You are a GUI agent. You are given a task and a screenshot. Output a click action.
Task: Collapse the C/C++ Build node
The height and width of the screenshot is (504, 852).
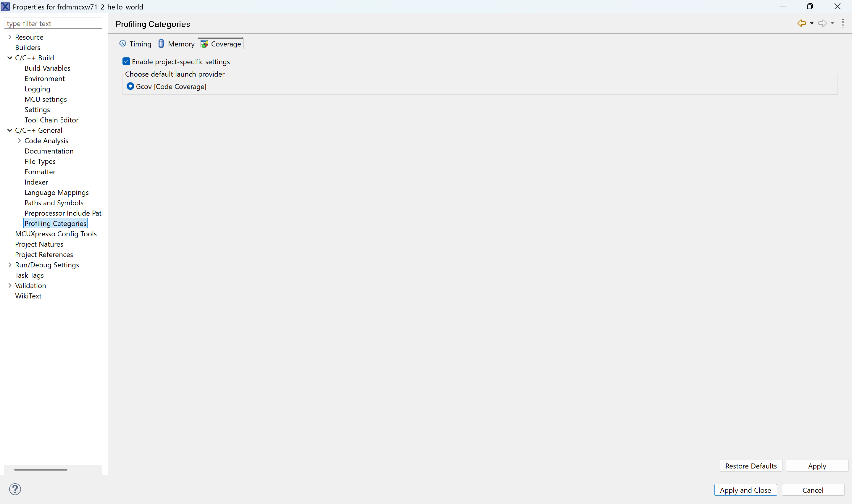pyautogui.click(x=10, y=58)
